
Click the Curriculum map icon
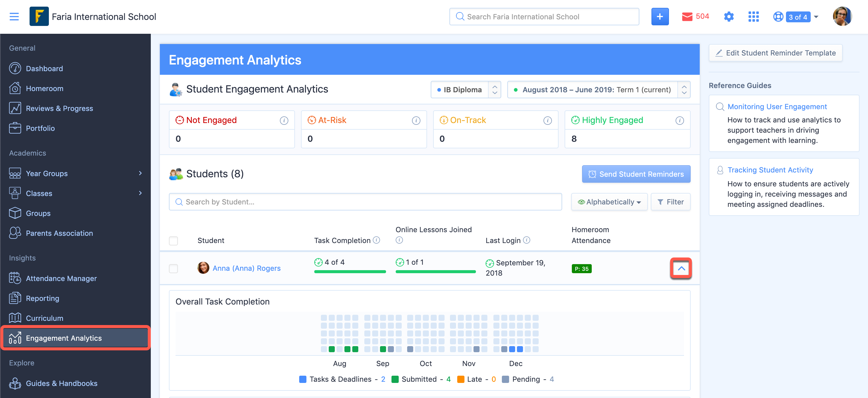pos(15,318)
